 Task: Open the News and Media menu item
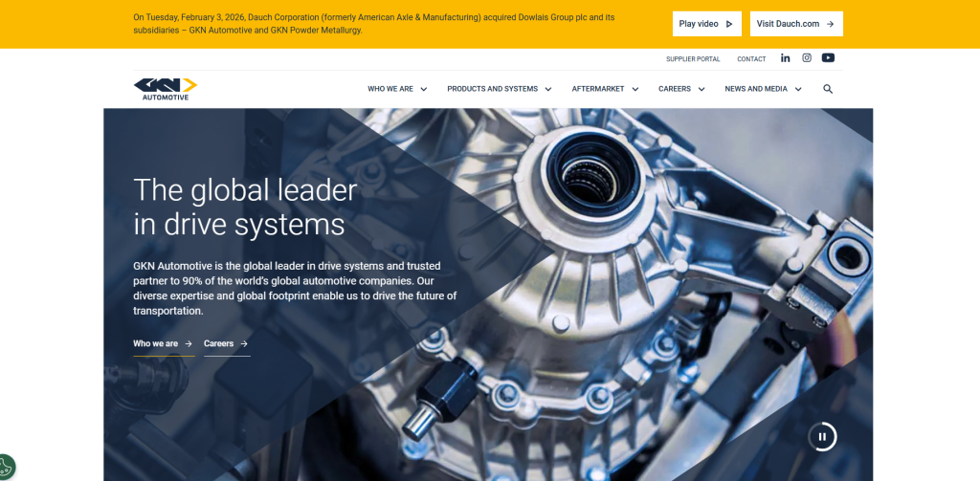coord(756,89)
